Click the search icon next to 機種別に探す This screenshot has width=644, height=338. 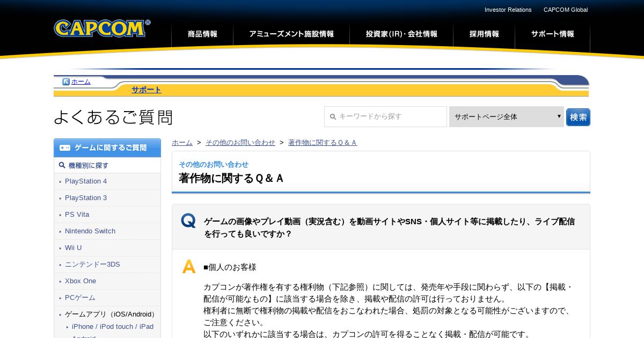[x=62, y=165]
